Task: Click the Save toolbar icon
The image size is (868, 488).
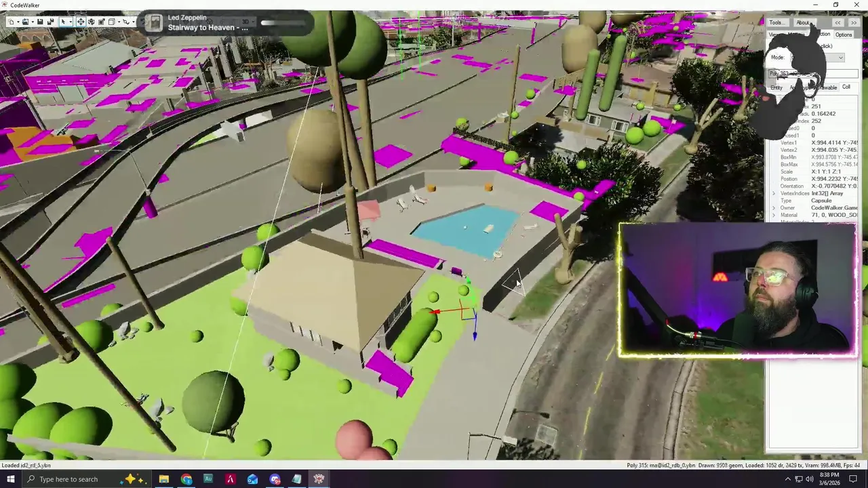Action: 40,22
